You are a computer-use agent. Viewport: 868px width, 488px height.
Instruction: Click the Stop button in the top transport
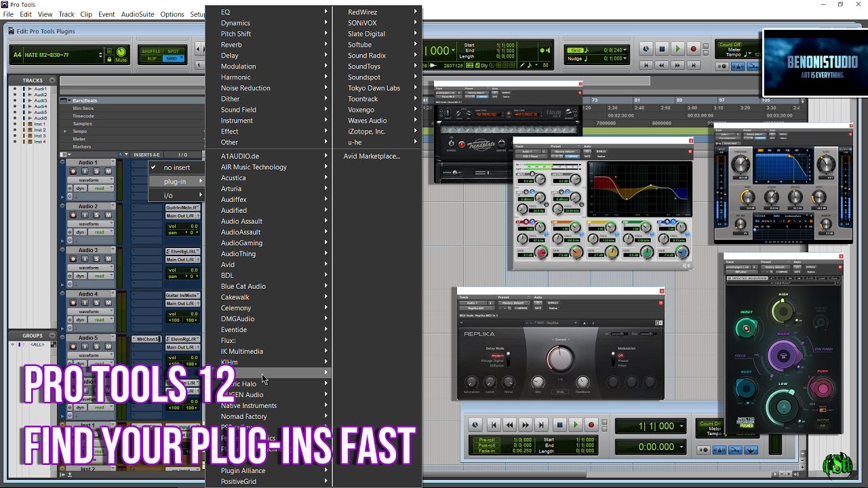tap(662, 49)
